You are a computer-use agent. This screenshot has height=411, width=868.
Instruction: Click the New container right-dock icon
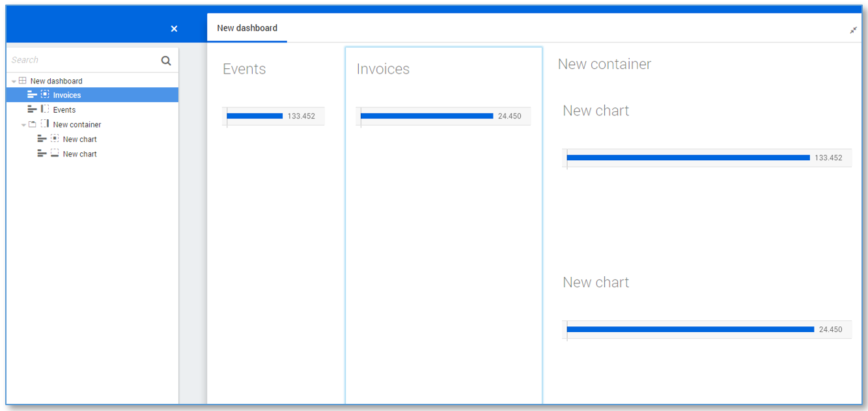(45, 124)
